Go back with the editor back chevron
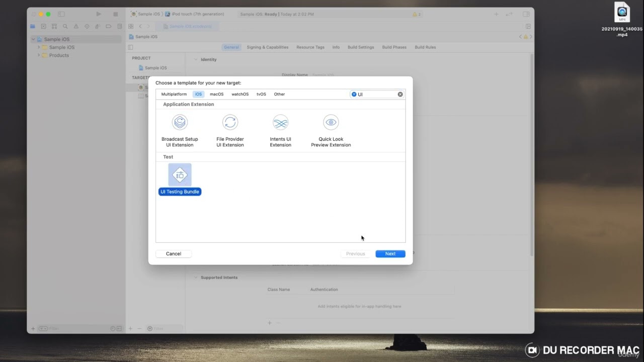Image resolution: width=644 pixels, height=362 pixels. tap(140, 26)
